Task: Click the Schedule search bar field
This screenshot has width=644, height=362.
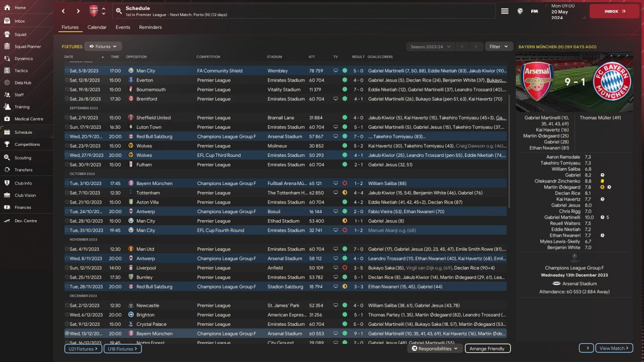Action: tap(303, 11)
